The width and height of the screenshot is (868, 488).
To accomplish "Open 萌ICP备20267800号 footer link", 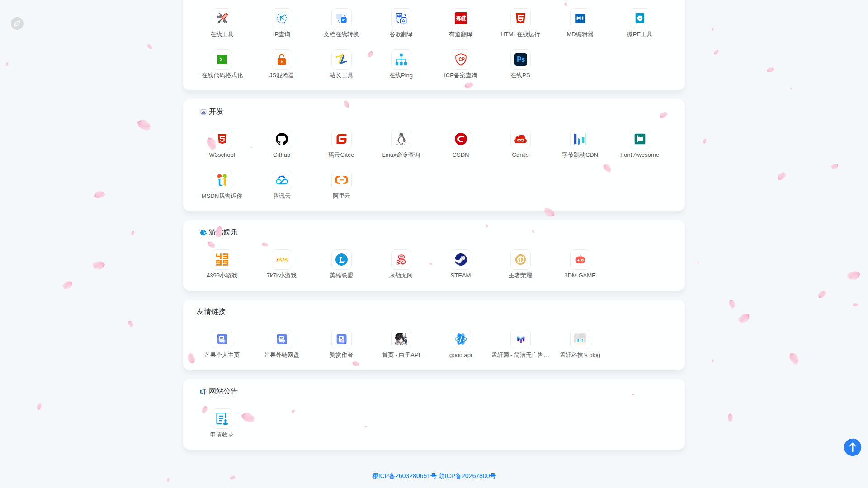I will click(x=467, y=476).
